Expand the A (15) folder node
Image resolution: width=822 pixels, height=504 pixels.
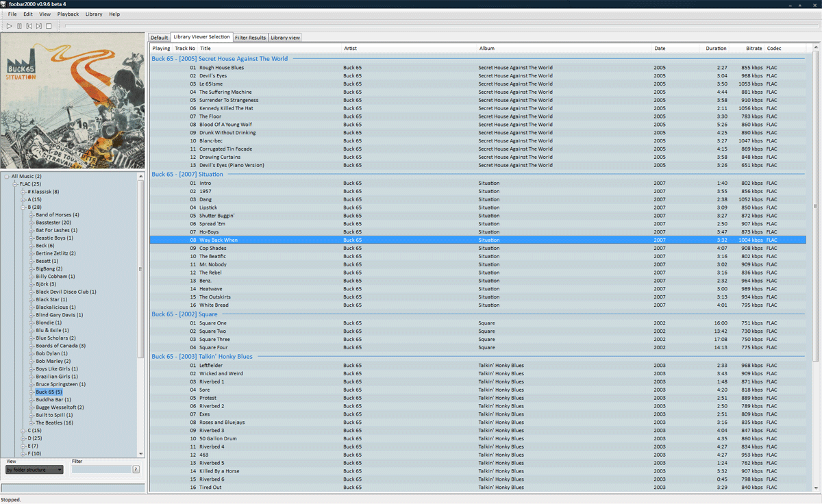23,199
